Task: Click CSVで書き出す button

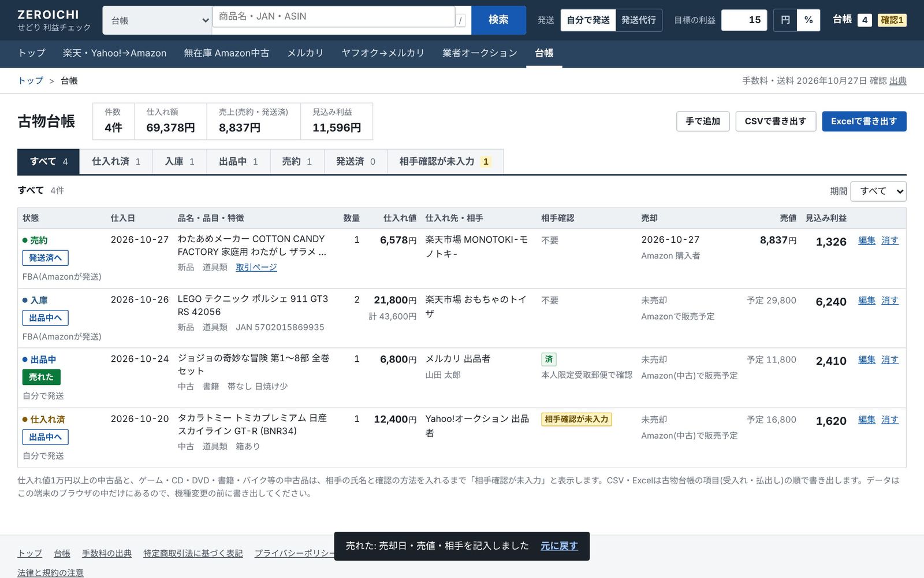Action: click(776, 121)
